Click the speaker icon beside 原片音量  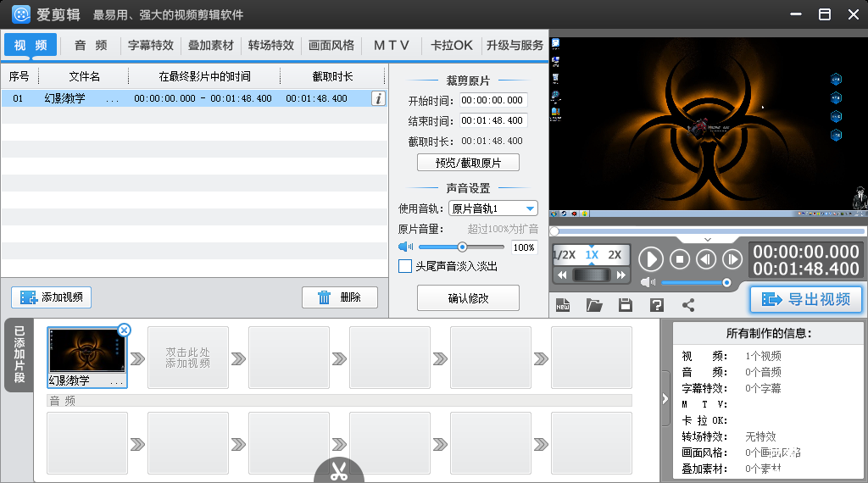click(406, 247)
